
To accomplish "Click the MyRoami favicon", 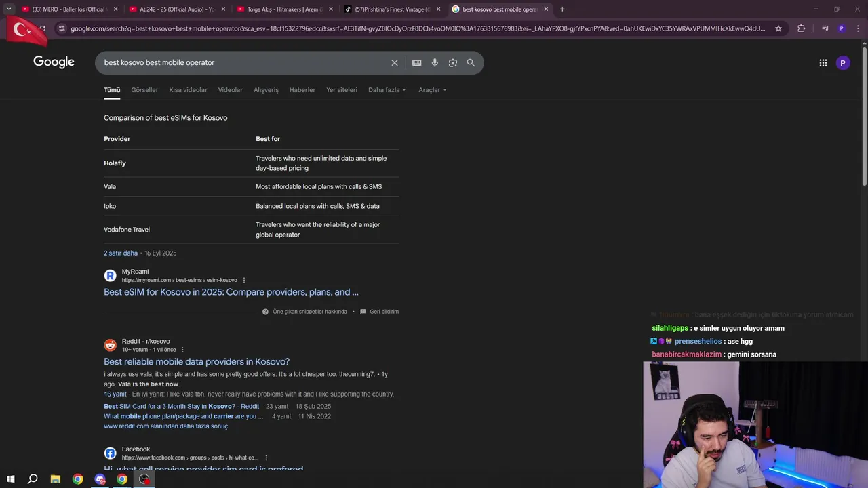I will coord(110,276).
